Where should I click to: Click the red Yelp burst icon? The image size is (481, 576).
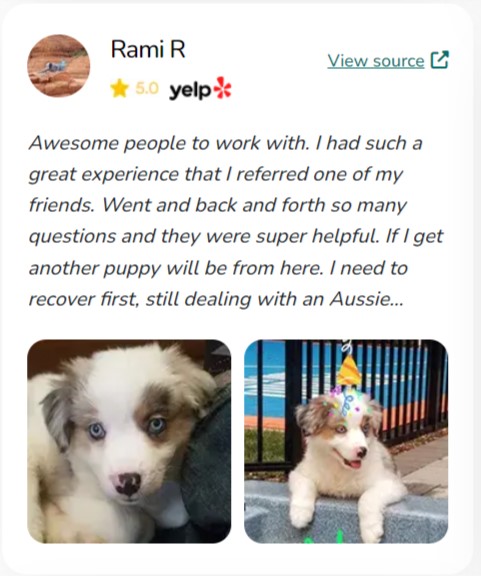click(223, 88)
